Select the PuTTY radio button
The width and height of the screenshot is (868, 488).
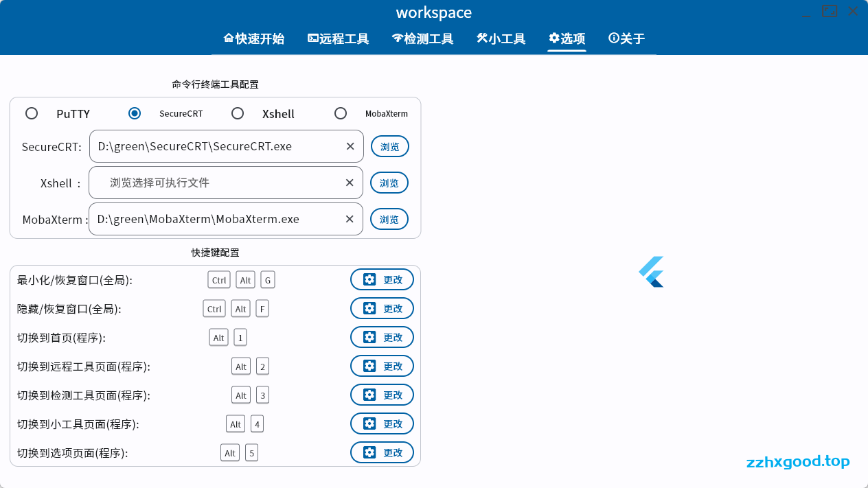pyautogui.click(x=32, y=113)
